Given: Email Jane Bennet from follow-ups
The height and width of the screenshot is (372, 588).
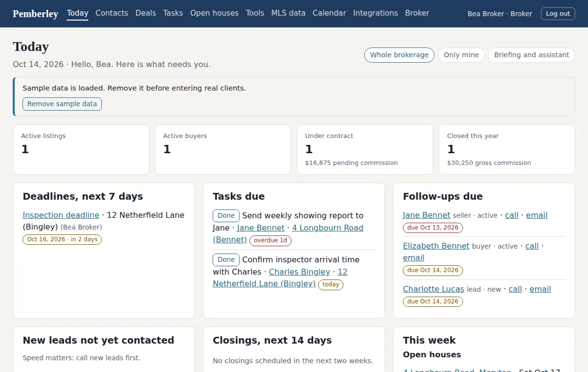Looking at the screenshot, I should click(x=537, y=215).
